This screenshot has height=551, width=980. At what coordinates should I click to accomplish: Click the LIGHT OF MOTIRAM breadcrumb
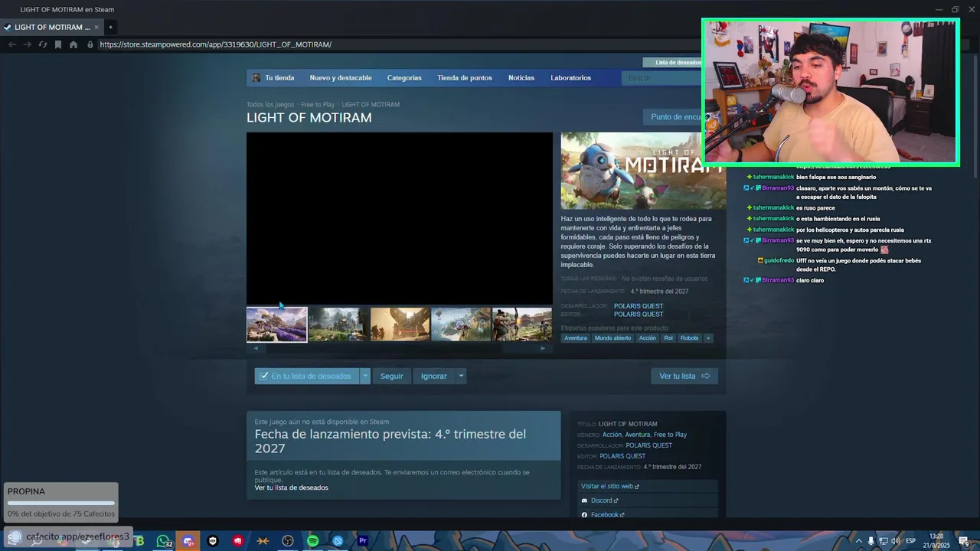coord(371,105)
